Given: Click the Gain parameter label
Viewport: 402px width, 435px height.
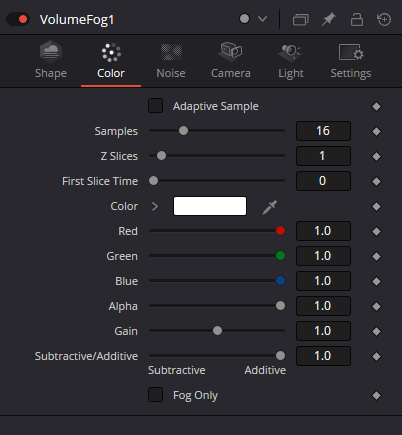Looking at the screenshot, I should pyautogui.click(x=126, y=331).
